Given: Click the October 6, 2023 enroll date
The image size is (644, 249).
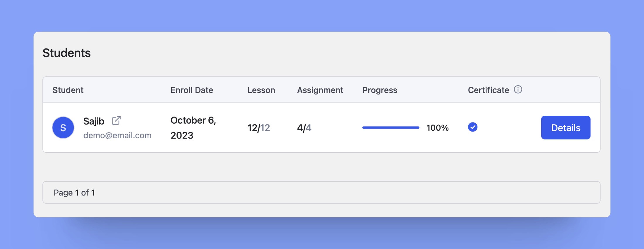Looking at the screenshot, I should click(193, 128).
